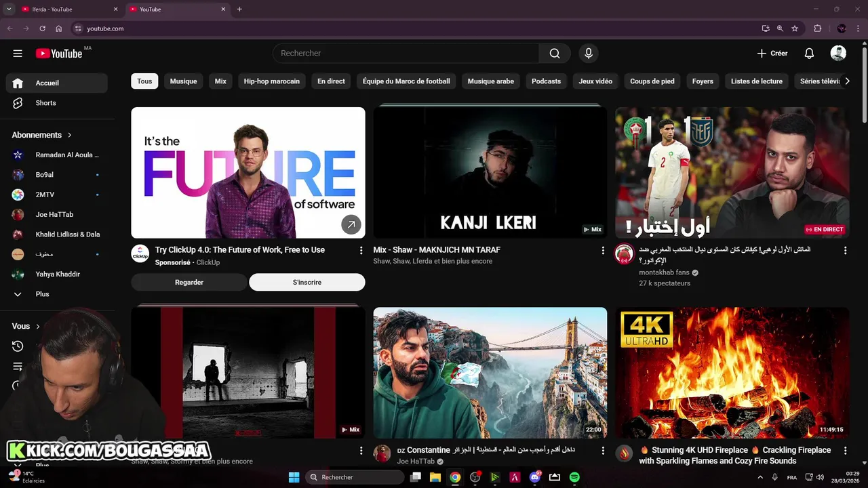
Task: Click the ad external link arrow icon
Action: tap(351, 224)
